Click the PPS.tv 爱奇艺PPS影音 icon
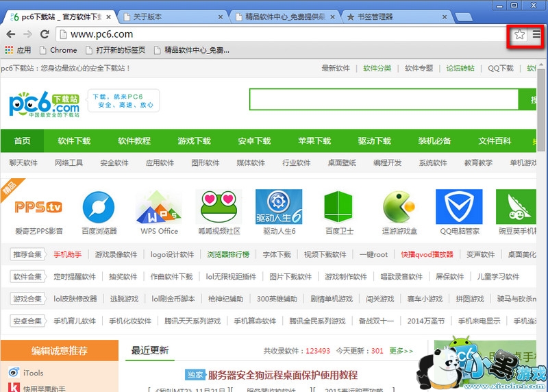This screenshot has height=392, width=548. [x=39, y=207]
